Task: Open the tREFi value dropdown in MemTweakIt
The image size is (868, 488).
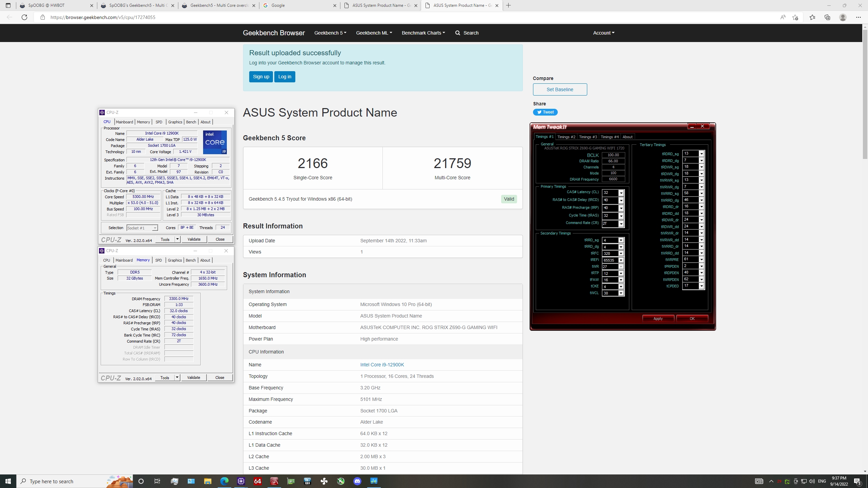Action: click(621, 260)
